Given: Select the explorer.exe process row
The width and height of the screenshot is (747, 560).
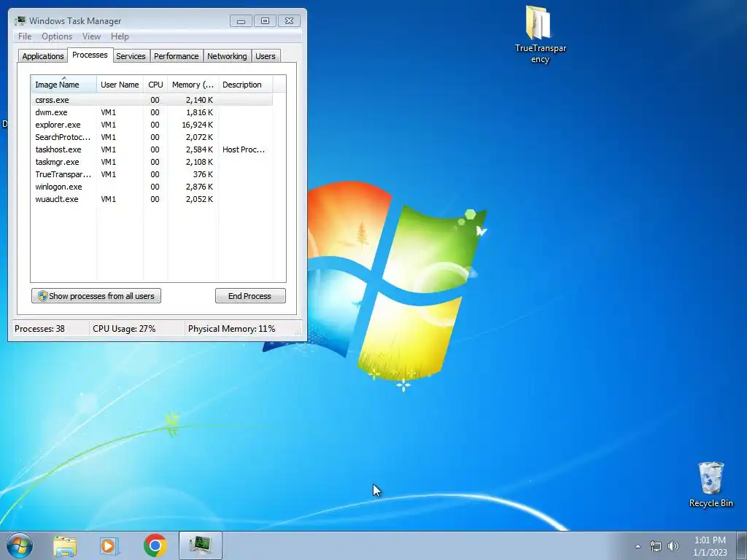Looking at the screenshot, I should [152, 125].
